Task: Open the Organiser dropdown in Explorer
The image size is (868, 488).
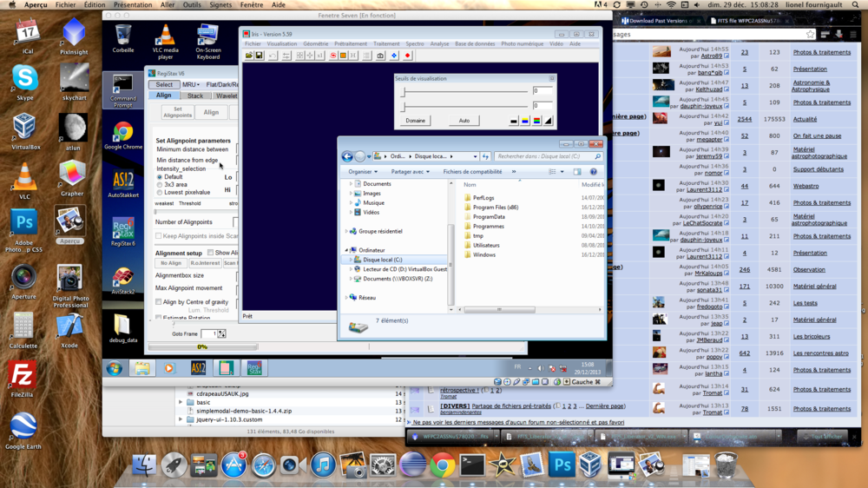Action: tap(363, 172)
